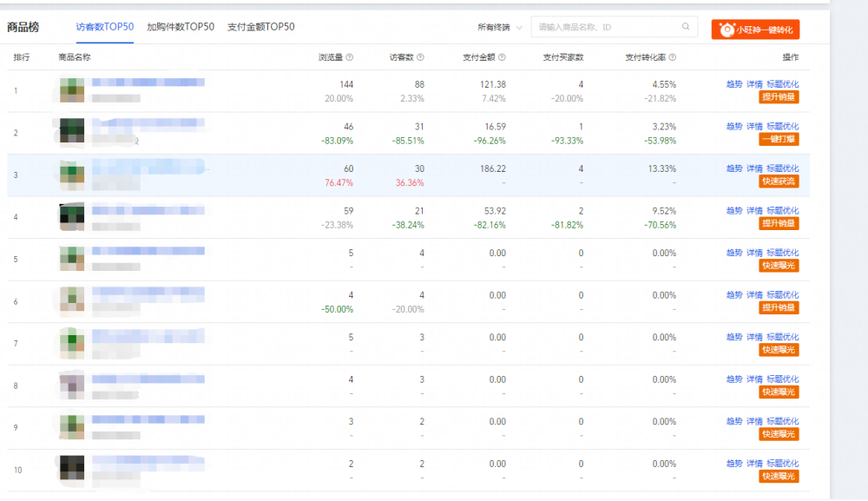Click 快速获流 button in rank 3 row
The width and height of the screenshot is (868, 501).
779,181
